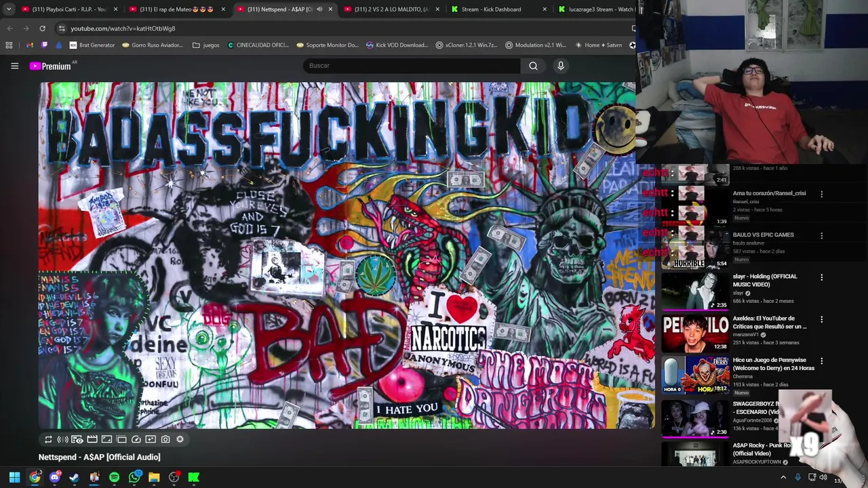868x488 pixels.
Task: Click the sparkle video filters icon
Action: (x=151, y=439)
